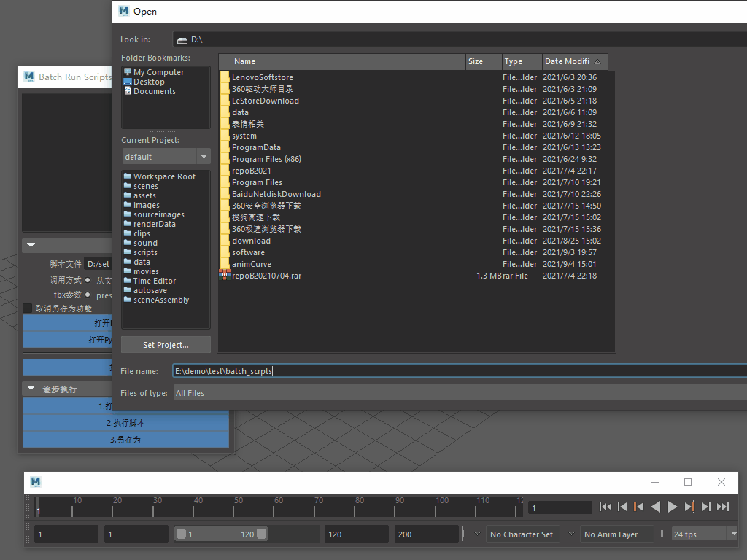Image resolution: width=747 pixels, height=560 pixels.
Task: Select the 调用方式 radio button
Action: pos(88,280)
